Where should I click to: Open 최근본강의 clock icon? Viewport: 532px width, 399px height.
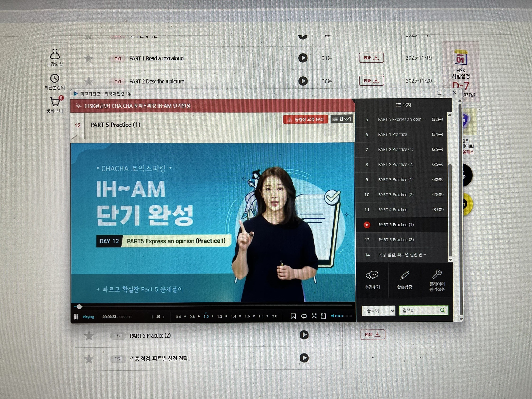click(55, 78)
